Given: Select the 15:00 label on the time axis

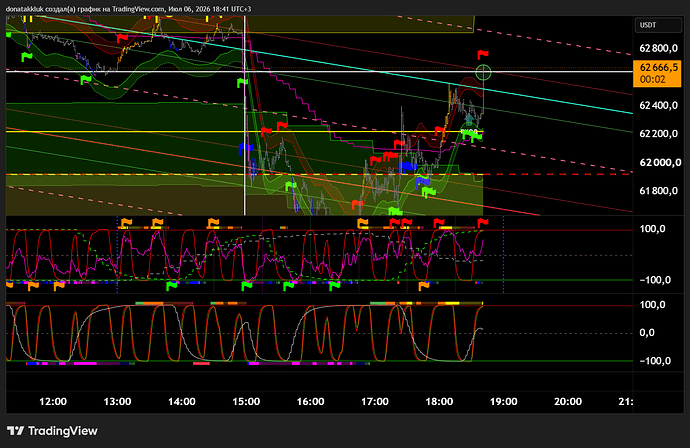Looking at the screenshot, I should (x=246, y=401).
